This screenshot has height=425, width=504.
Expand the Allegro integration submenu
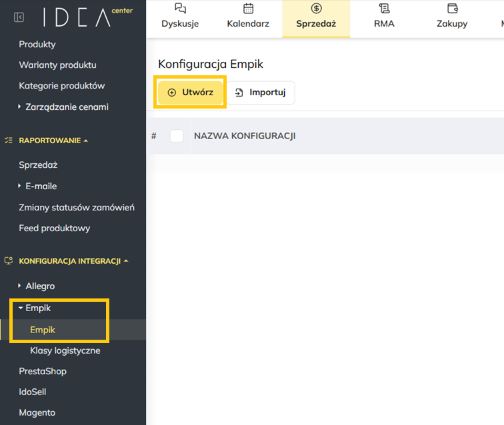point(40,286)
